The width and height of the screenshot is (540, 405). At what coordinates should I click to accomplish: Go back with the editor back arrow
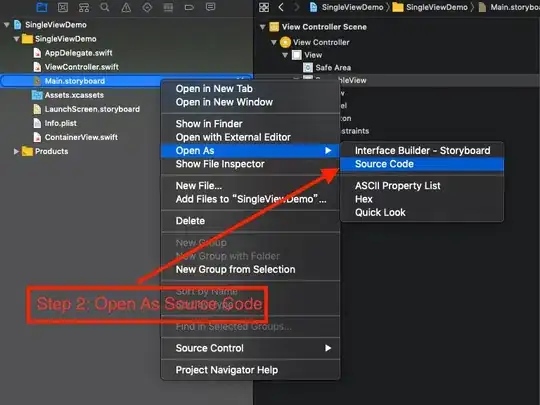[281, 7]
